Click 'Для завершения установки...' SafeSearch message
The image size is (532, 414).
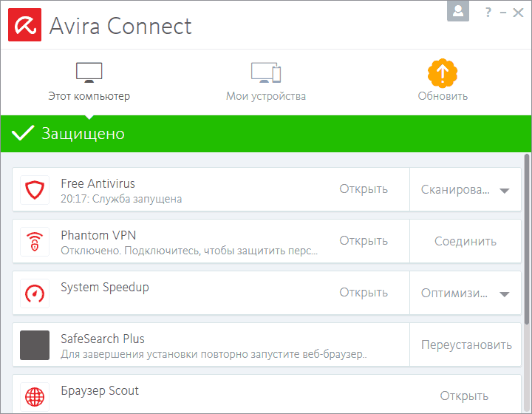(x=214, y=354)
